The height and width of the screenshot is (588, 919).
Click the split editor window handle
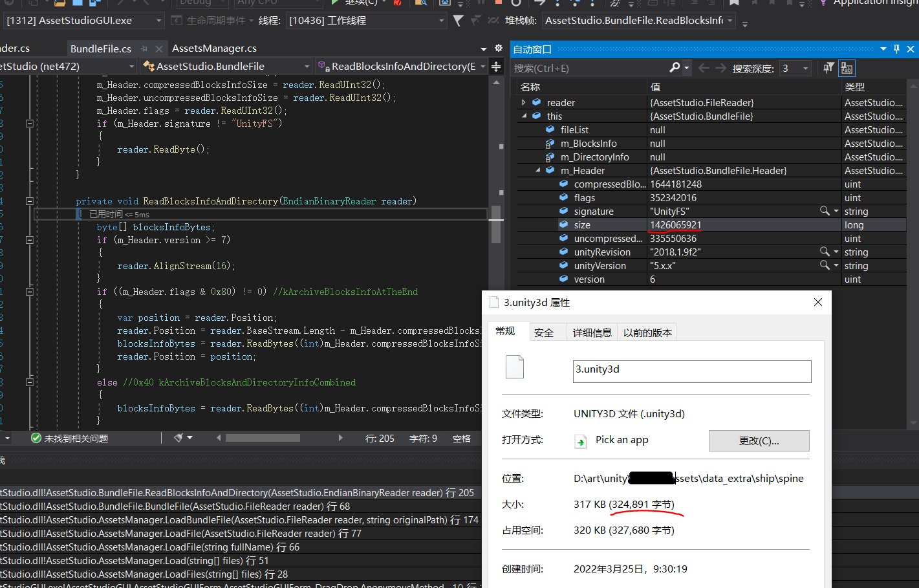click(496, 67)
